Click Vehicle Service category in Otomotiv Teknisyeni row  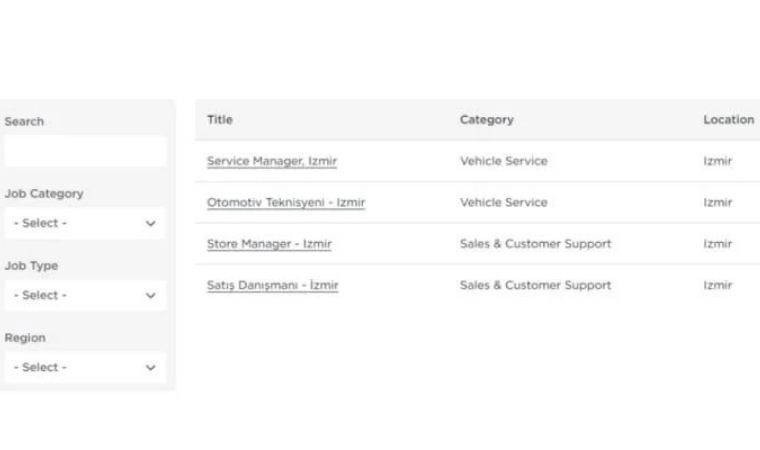(x=504, y=202)
